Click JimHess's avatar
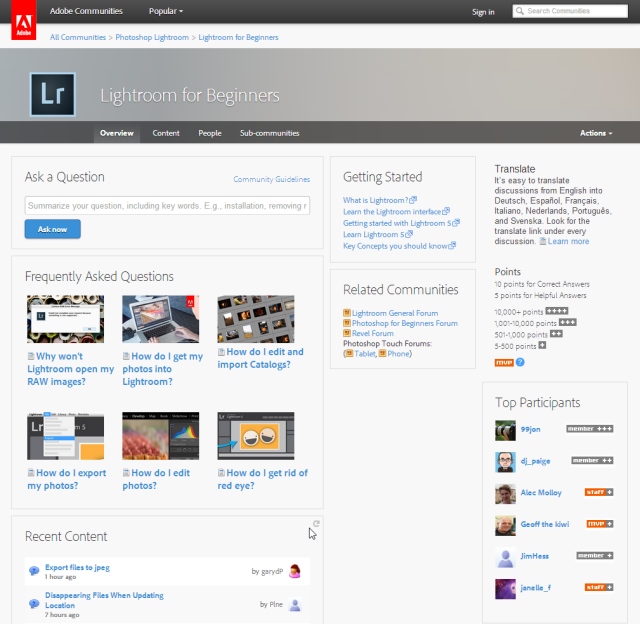This screenshot has height=624, width=640. (505, 557)
